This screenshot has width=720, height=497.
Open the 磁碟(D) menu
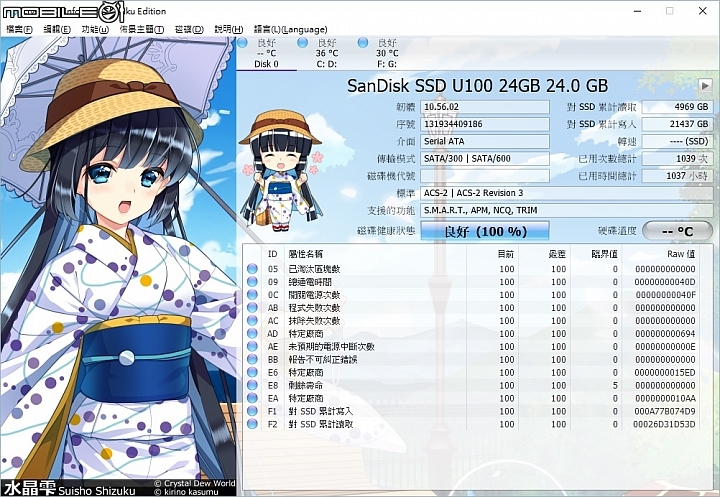[189, 29]
